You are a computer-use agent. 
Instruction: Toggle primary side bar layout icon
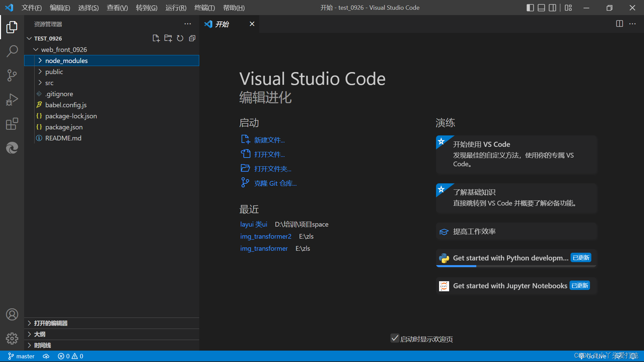[530, 8]
